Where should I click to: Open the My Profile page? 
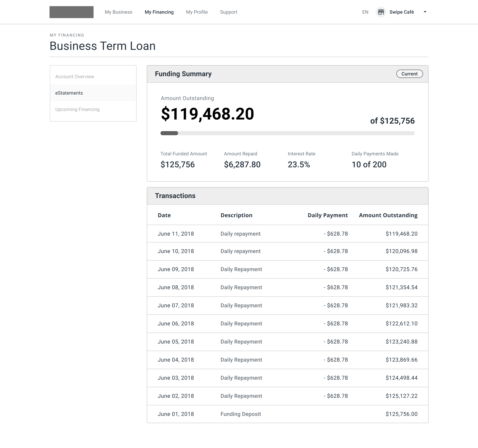tap(197, 12)
